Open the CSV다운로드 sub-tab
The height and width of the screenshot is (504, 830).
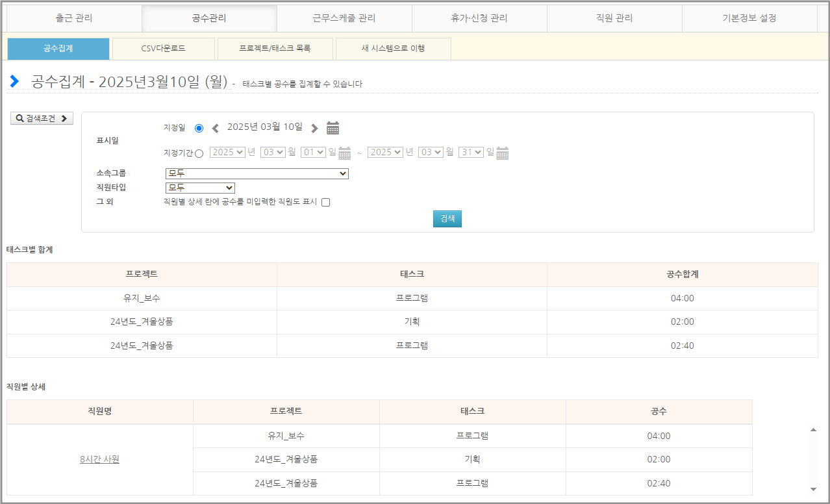pyautogui.click(x=163, y=49)
